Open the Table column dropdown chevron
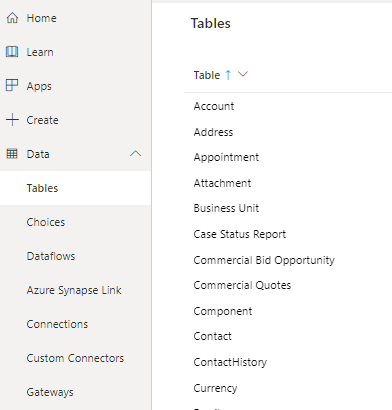Image resolution: width=392 pixels, height=410 pixels. (x=243, y=74)
